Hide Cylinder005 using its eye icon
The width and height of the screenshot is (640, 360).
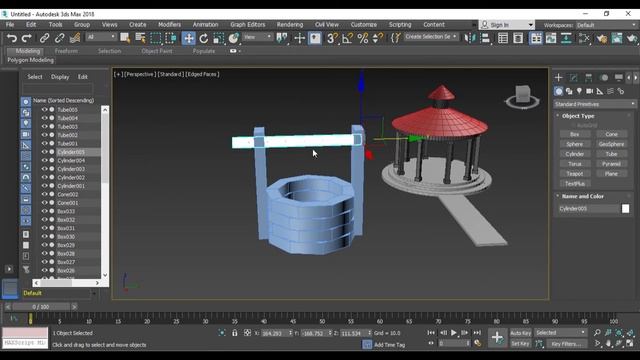[x=44, y=152]
